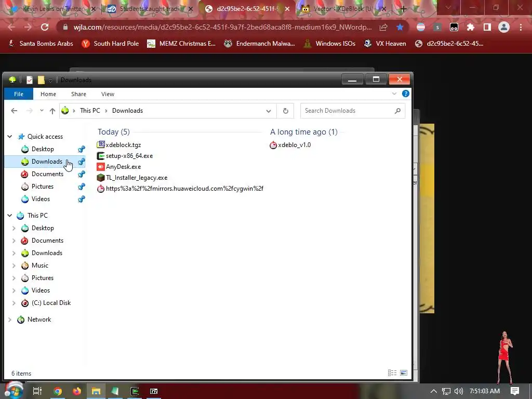532x399 pixels.
Task: Switch to details view layout icon
Action: 392,373
